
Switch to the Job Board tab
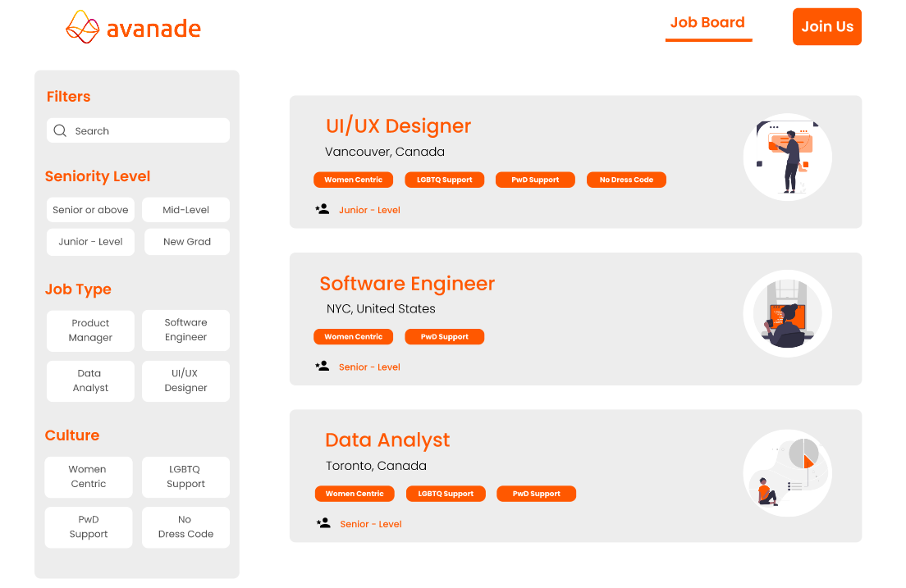707,22
